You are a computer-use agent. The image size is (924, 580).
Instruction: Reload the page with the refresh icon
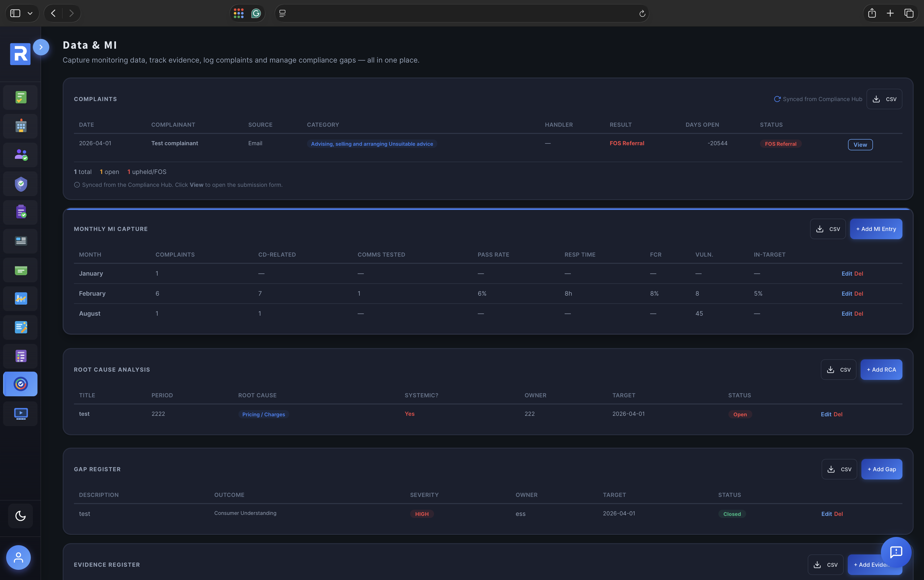642,14
